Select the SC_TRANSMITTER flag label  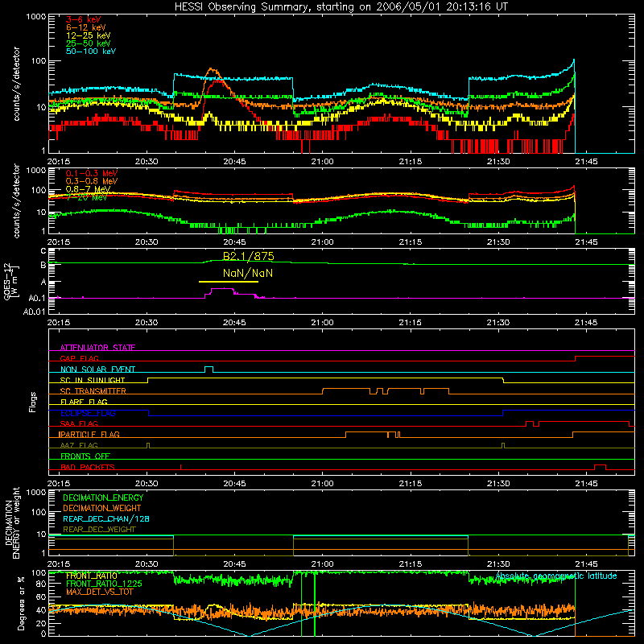tap(93, 391)
